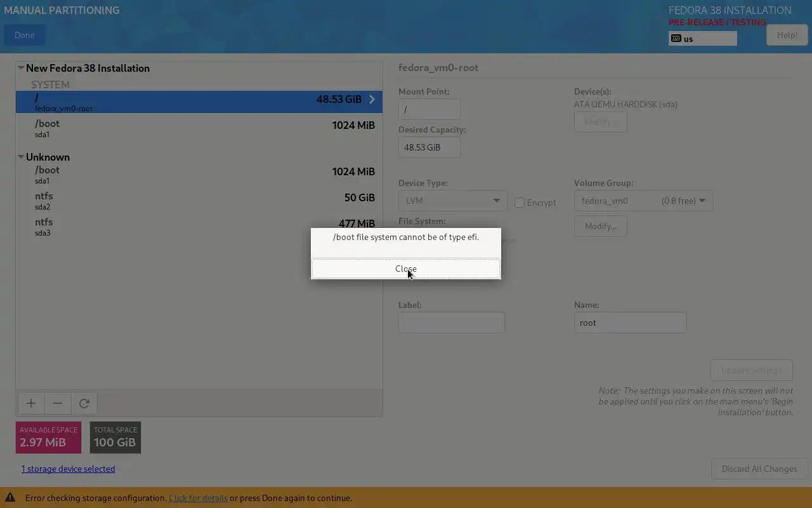Click the Label input field
This screenshot has height=508, width=812.
coord(452,323)
